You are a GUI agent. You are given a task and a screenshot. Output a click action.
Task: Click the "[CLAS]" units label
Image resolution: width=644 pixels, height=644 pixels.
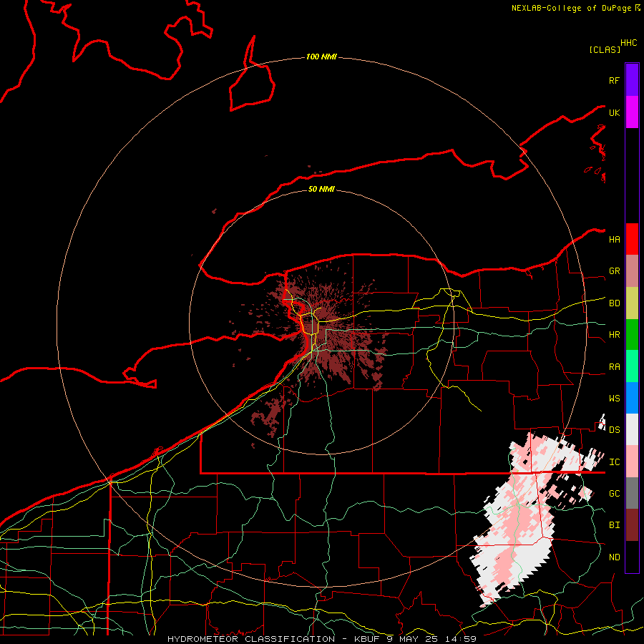click(x=605, y=49)
